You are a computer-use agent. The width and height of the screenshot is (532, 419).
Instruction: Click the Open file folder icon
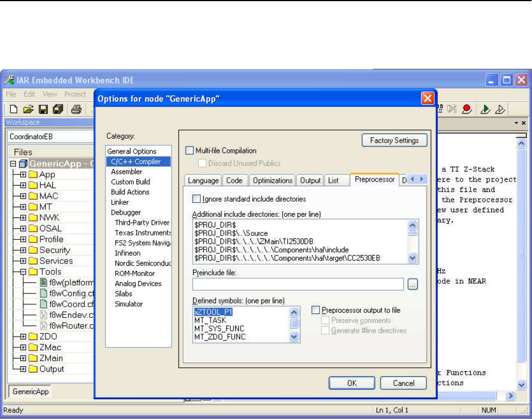28,109
